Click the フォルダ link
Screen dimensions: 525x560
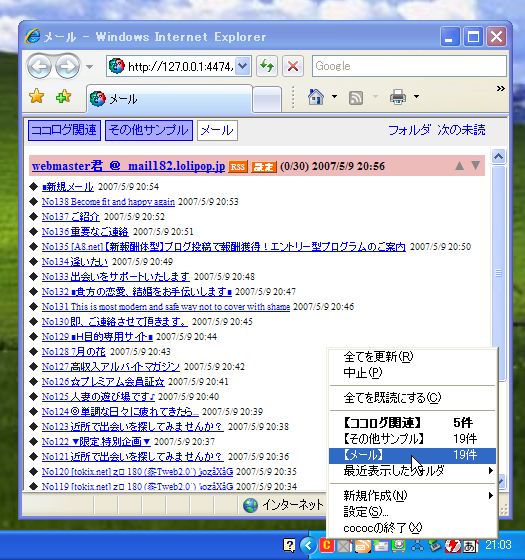409,130
